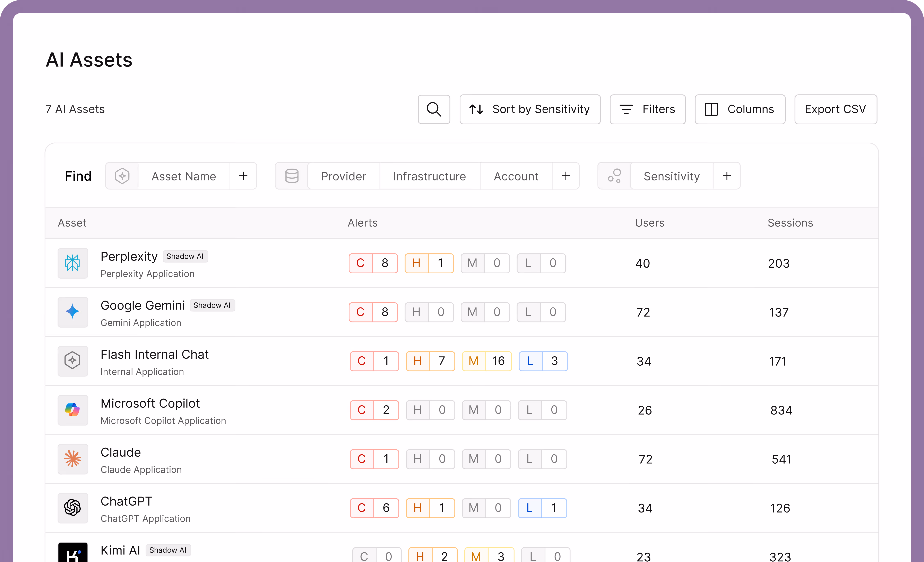Click the Perplexity app icon

[x=73, y=263]
